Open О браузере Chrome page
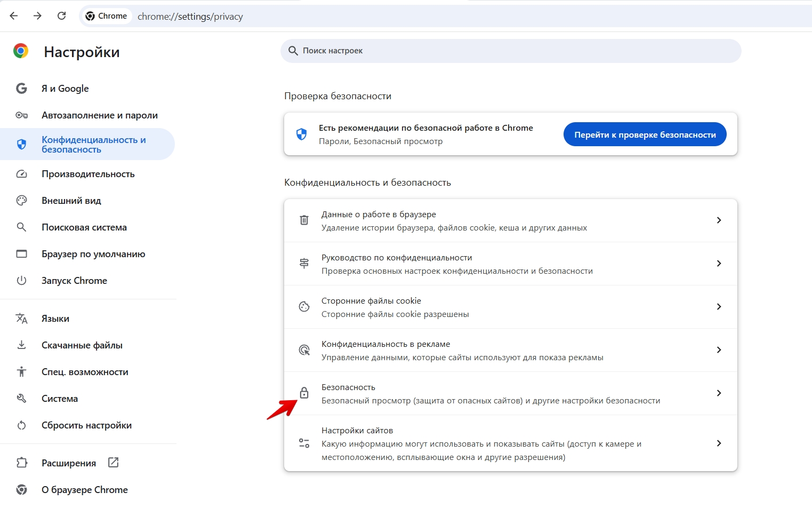 pyautogui.click(x=84, y=490)
